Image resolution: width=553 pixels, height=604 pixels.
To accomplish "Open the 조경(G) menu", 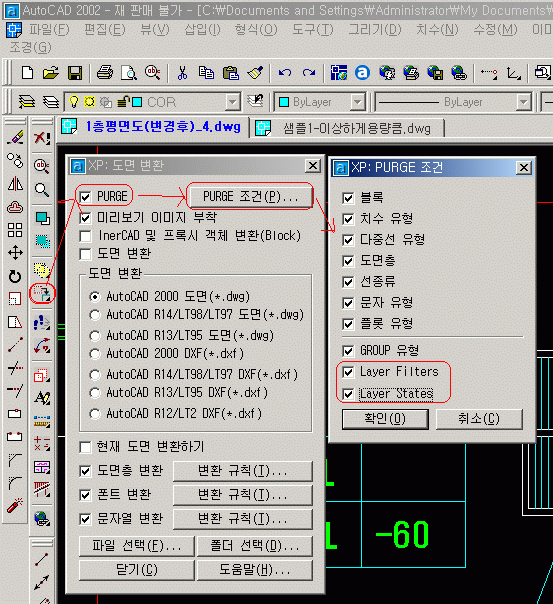I will (x=30, y=47).
